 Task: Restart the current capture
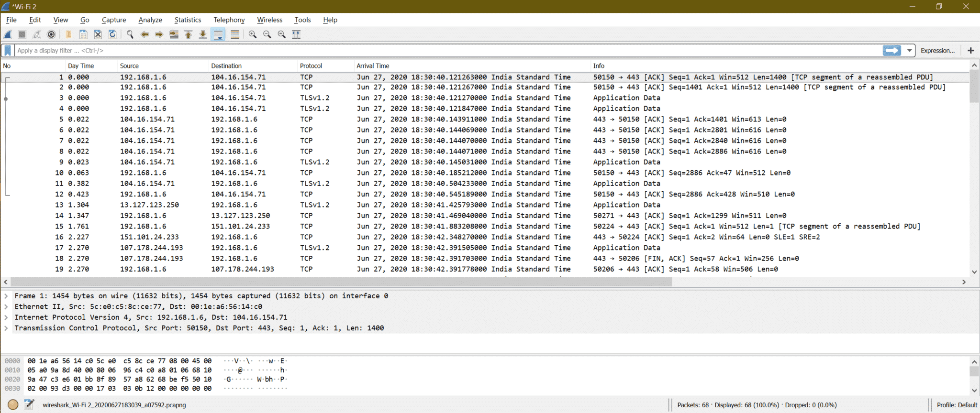(37, 34)
